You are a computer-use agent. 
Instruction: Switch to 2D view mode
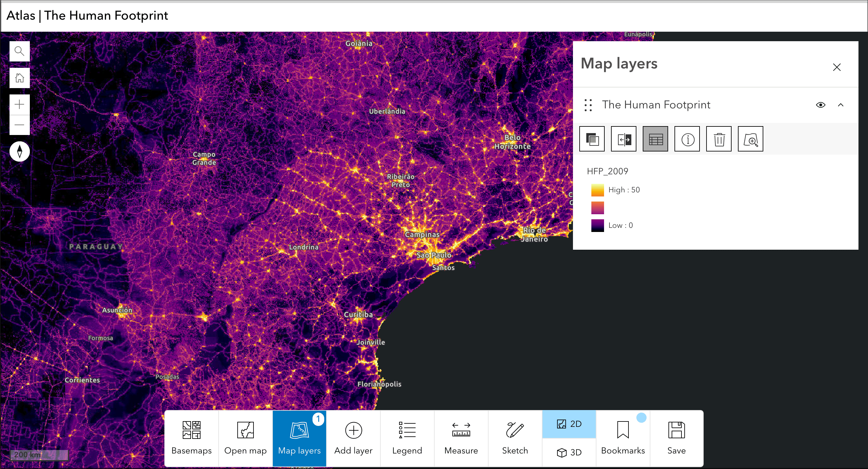pos(569,424)
